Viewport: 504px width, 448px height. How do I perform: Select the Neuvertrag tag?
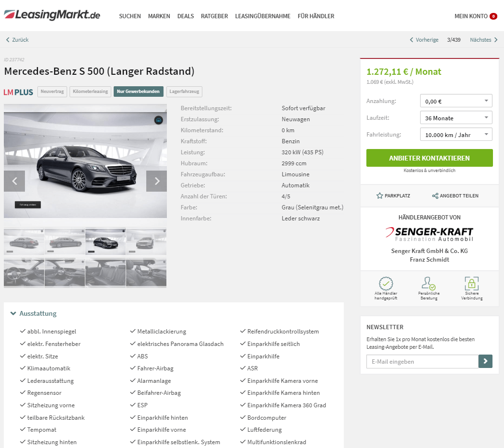(52, 92)
